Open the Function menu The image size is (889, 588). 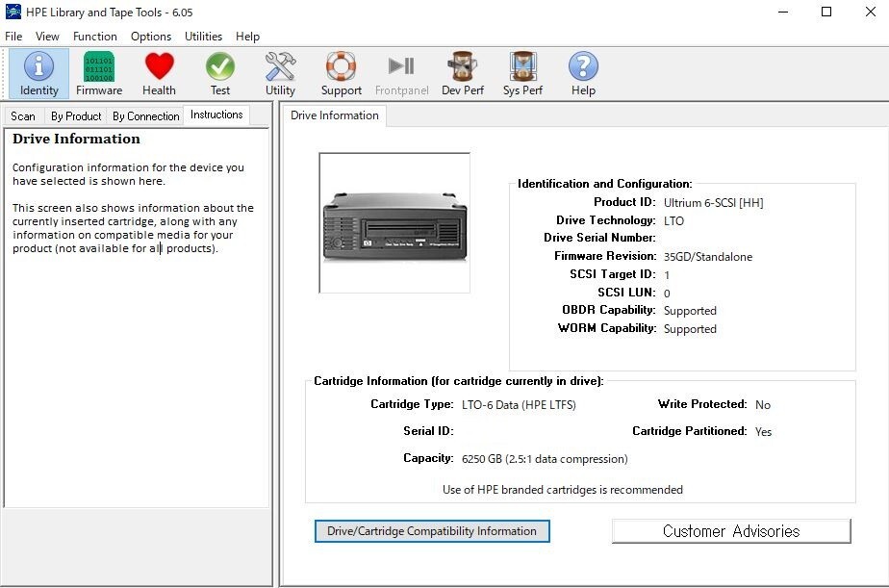tap(94, 37)
